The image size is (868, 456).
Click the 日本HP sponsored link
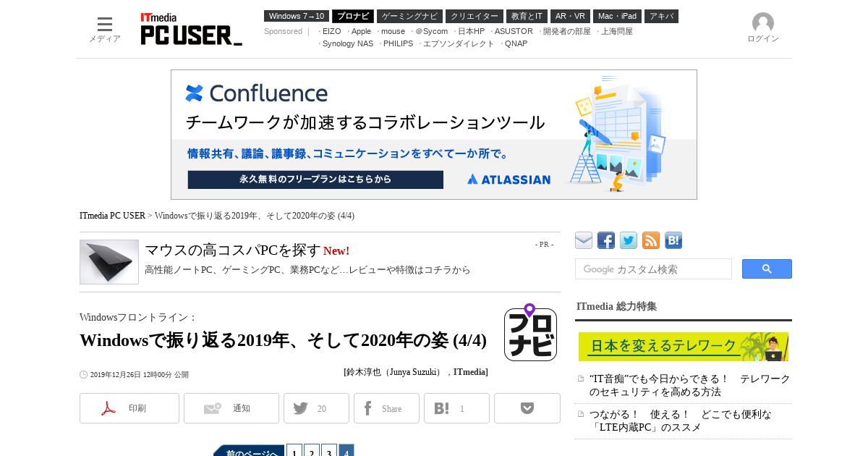point(471,31)
